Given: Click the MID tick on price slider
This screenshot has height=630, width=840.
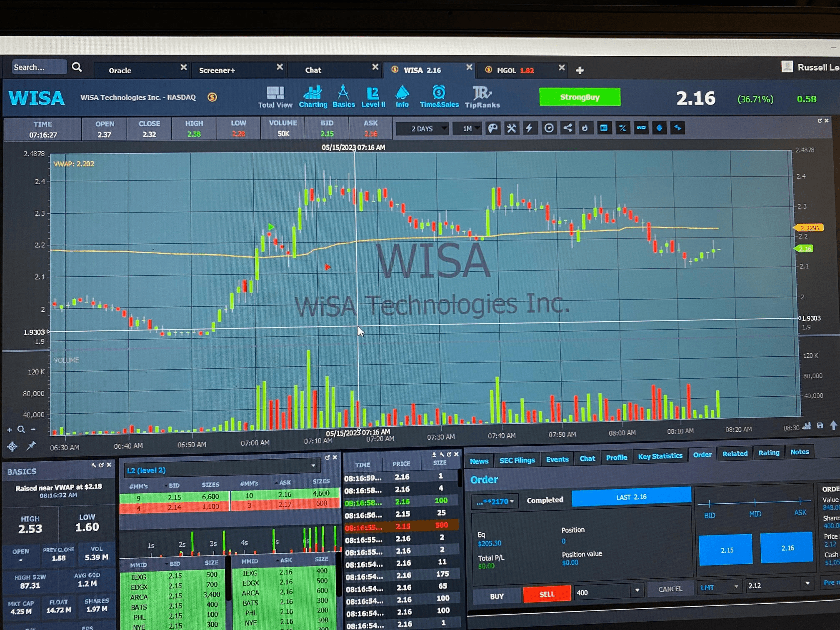Looking at the screenshot, I should click(x=755, y=502).
